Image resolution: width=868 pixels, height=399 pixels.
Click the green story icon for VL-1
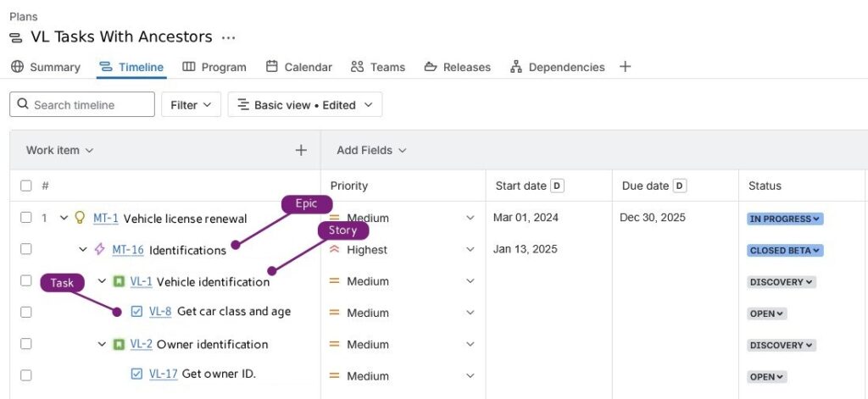119,281
